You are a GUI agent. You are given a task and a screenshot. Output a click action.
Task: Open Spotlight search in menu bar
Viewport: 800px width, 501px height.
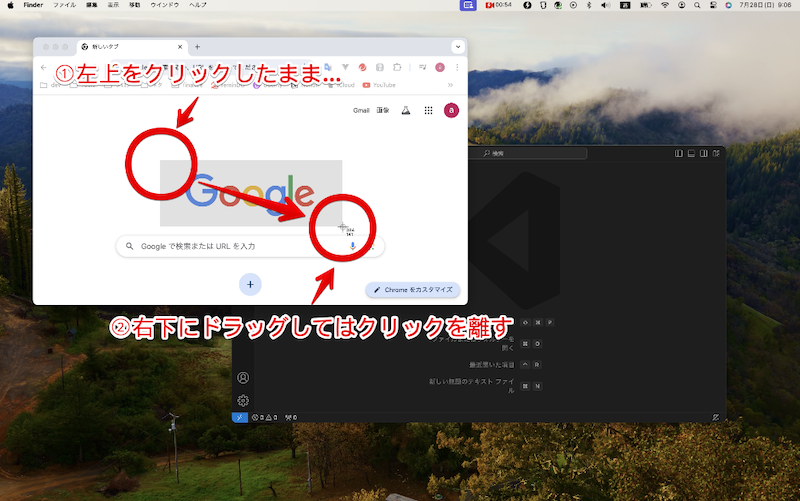click(x=697, y=5)
